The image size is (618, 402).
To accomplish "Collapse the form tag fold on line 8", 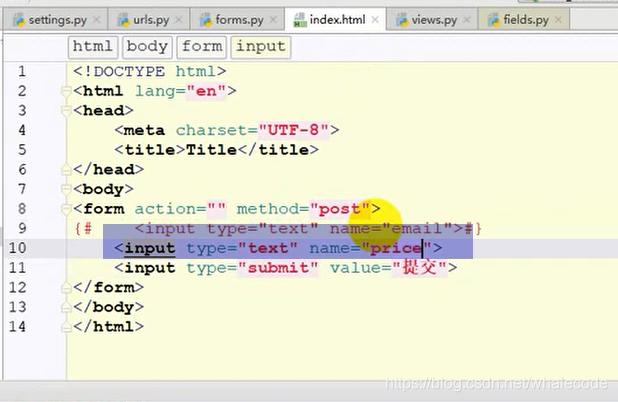I will (66, 209).
